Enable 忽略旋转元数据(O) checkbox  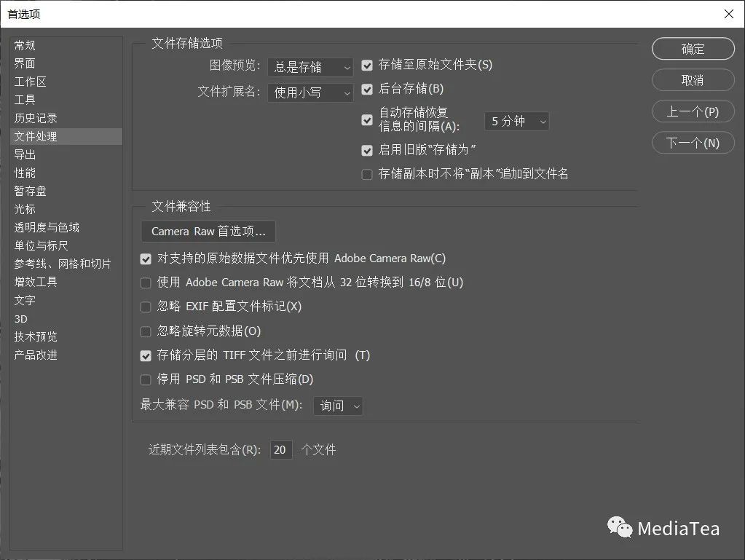pos(146,331)
